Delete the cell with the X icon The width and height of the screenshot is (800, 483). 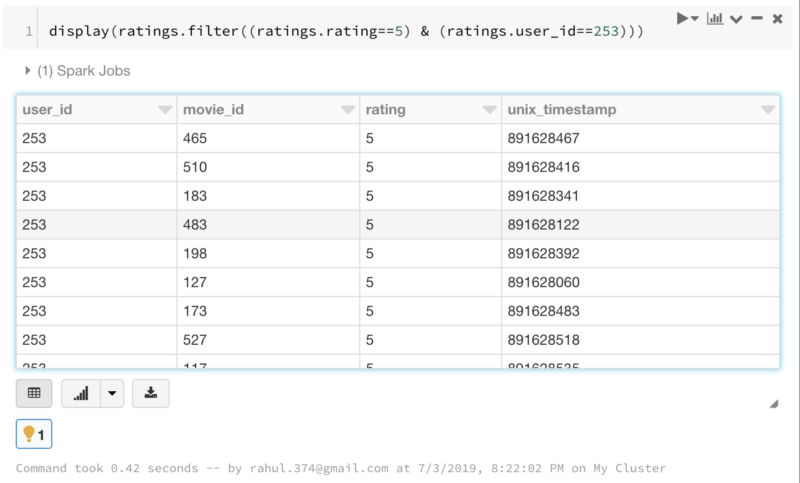pos(777,19)
